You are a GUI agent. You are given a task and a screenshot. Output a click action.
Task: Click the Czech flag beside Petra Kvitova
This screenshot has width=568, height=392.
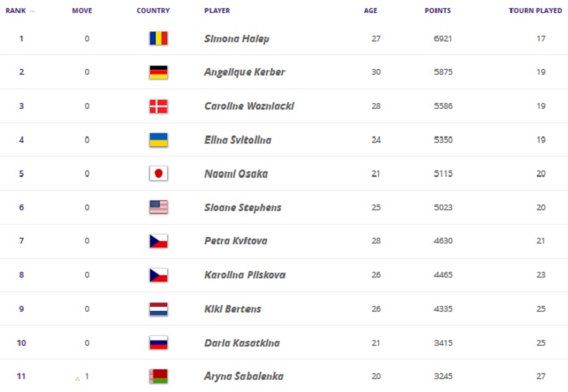158,241
